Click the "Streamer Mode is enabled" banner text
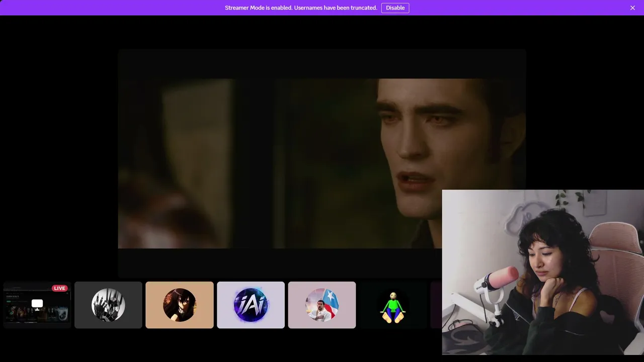 301,8
